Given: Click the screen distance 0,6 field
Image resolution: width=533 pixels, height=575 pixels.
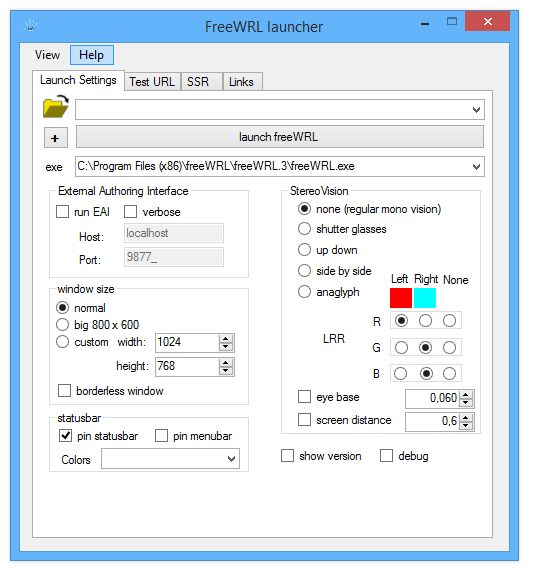Looking at the screenshot, I should tap(432, 421).
